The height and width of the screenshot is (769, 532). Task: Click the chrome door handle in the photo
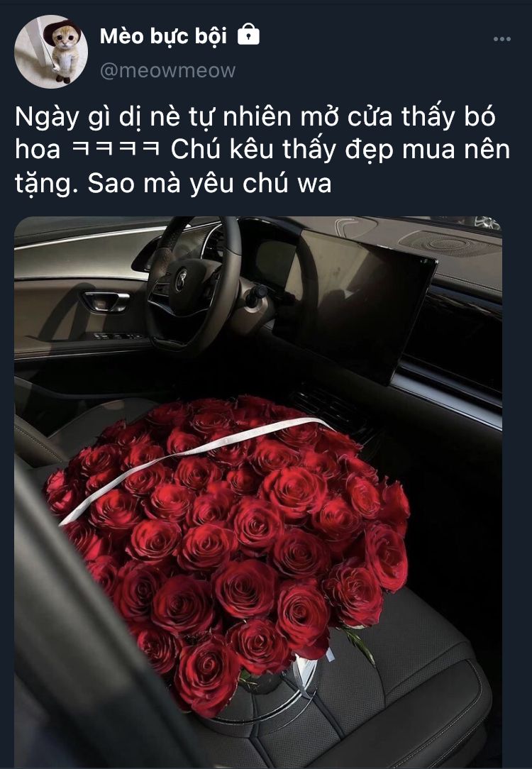pos(106,301)
